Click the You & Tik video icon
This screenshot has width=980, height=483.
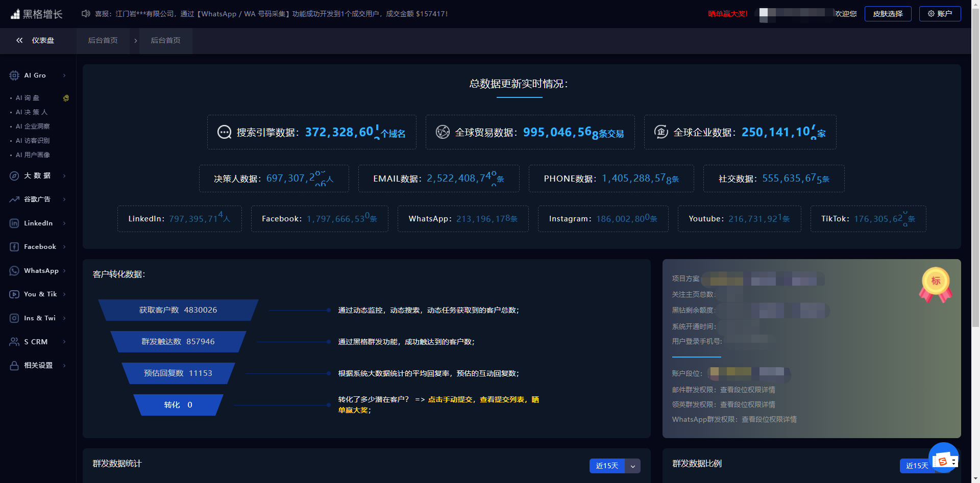(14, 294)
